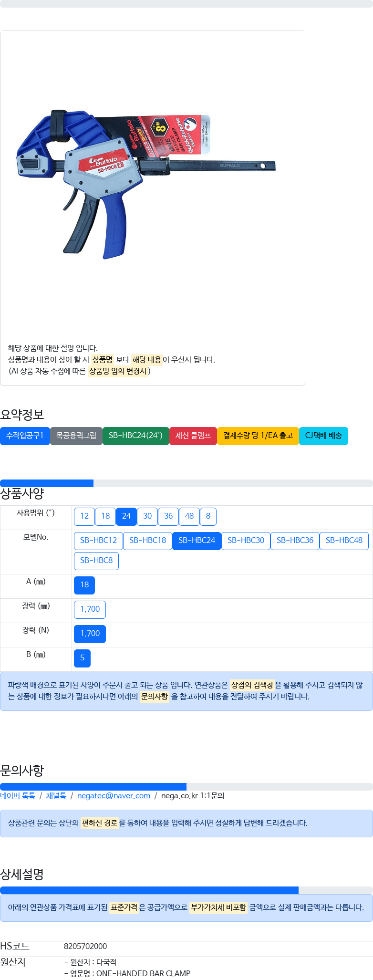
Task: Choose model SB-HBC18
Action: tap(147, 541)
